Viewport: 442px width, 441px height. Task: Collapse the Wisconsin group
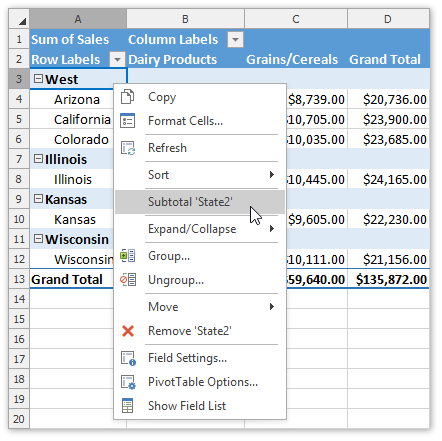point(39,239)
